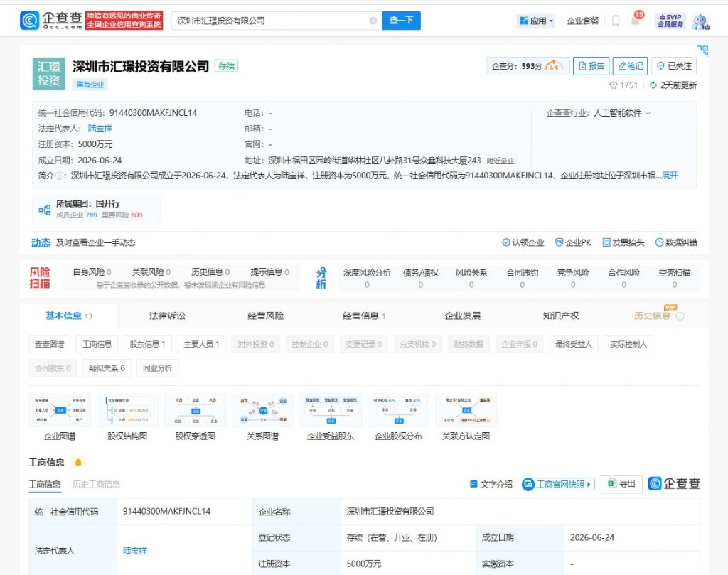This screenshot has width=728, height=575.
Task: Expand the company 简介 with 展开
Action: coord(670,176)
